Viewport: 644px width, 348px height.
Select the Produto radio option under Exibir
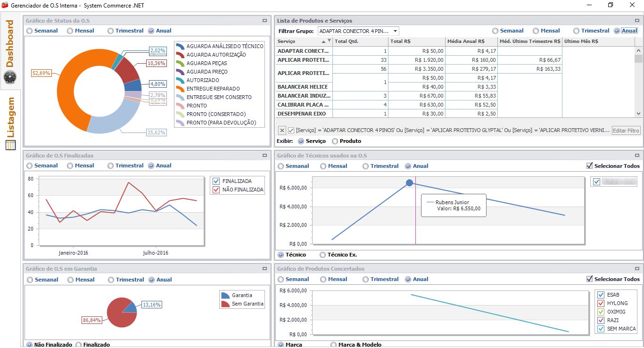[x=335, y=141]
